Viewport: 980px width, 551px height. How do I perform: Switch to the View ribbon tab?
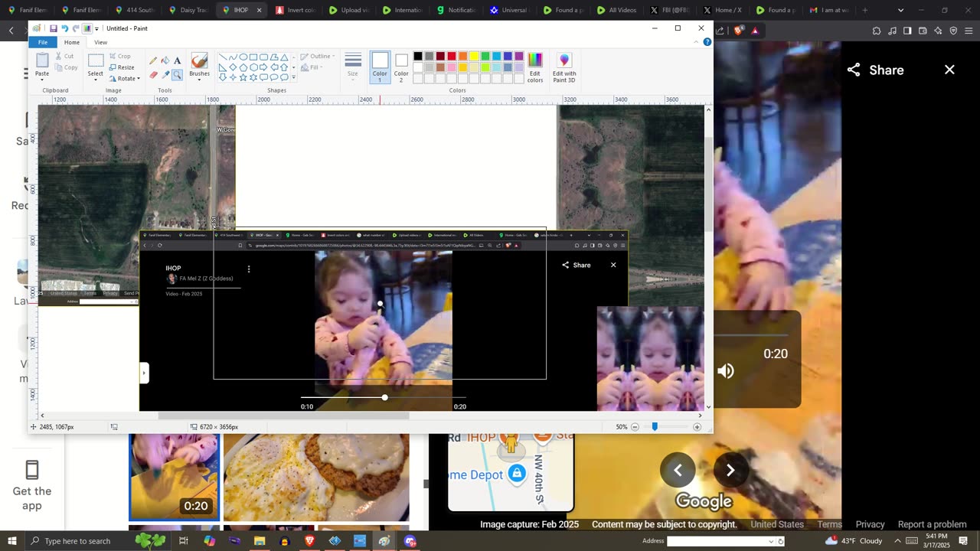coord(100,42)
